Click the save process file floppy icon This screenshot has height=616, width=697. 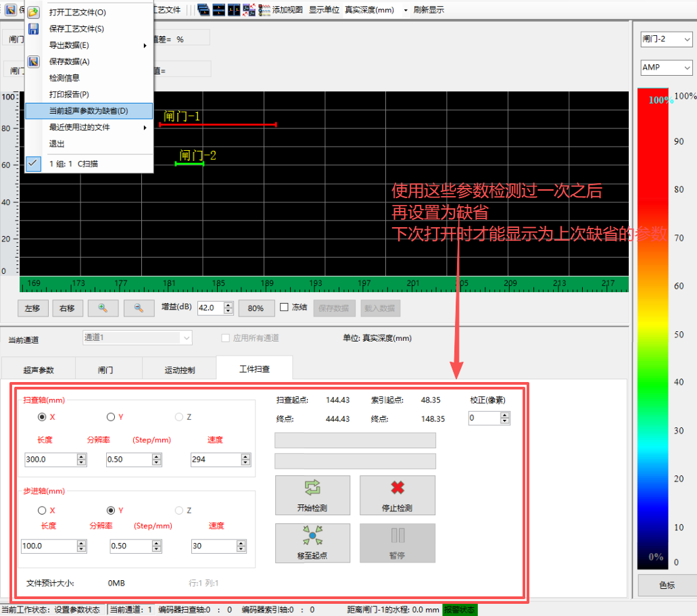point(33,29)
